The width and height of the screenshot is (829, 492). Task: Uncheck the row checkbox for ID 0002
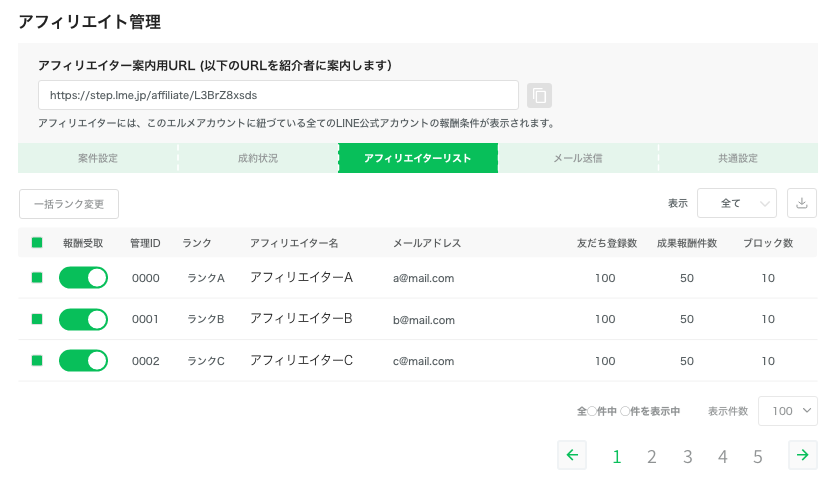pyautogui.click(x=37, y=360)
